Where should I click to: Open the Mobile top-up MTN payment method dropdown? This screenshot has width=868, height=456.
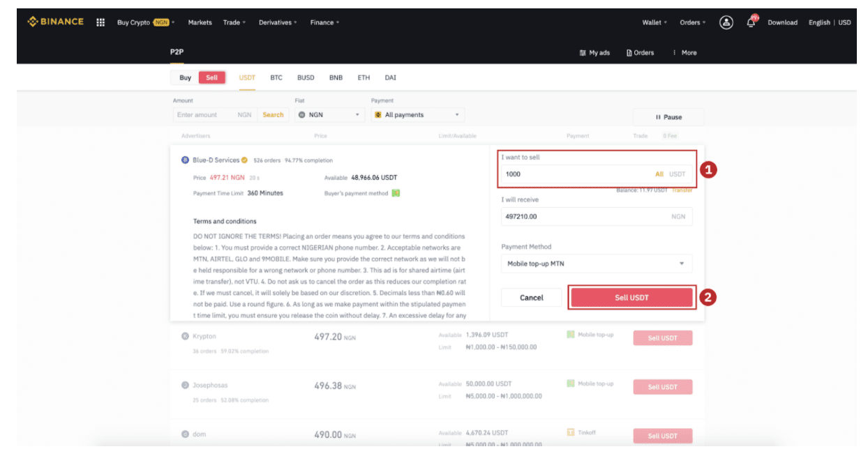[x=597, y=264]
